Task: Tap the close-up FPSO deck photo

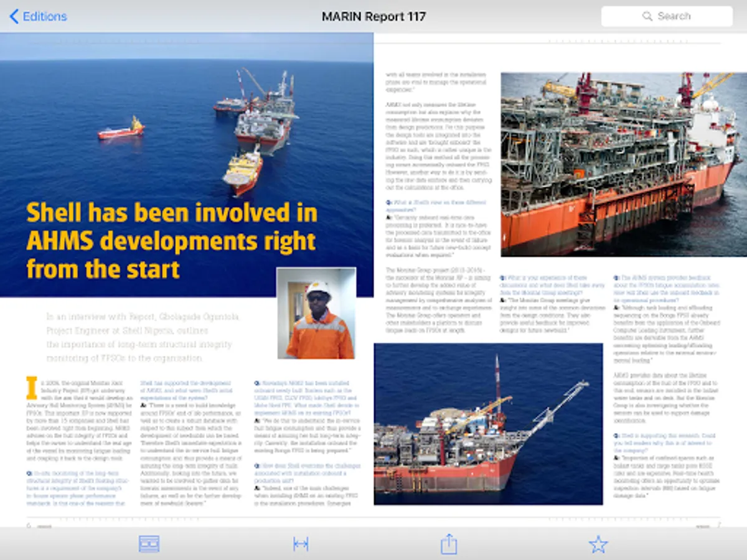Action: (624, 164)
